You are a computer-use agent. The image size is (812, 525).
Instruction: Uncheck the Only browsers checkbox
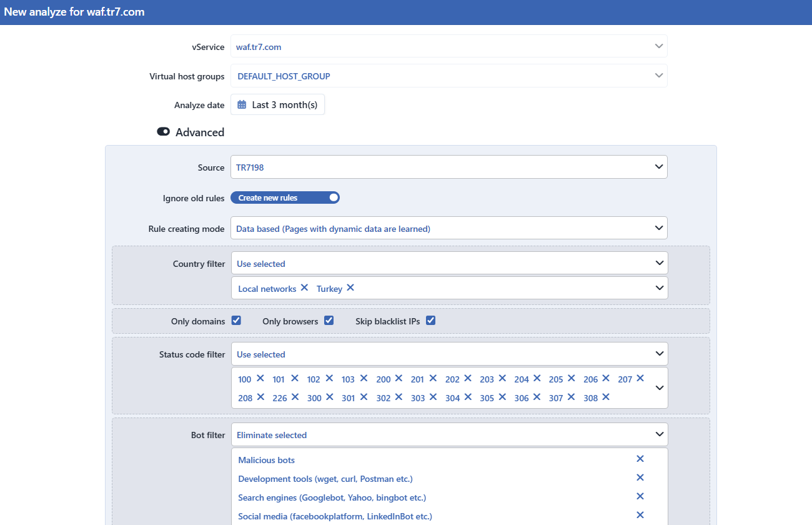click(329, 321)
